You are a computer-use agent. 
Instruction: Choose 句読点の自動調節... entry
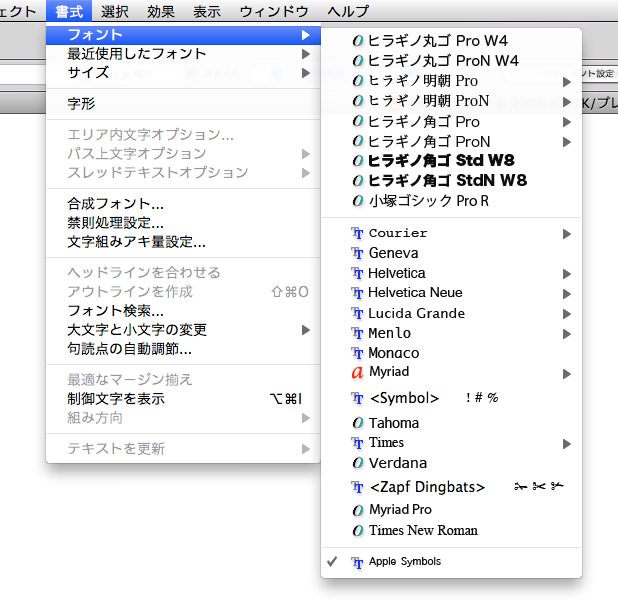click(x=183, y=349)
